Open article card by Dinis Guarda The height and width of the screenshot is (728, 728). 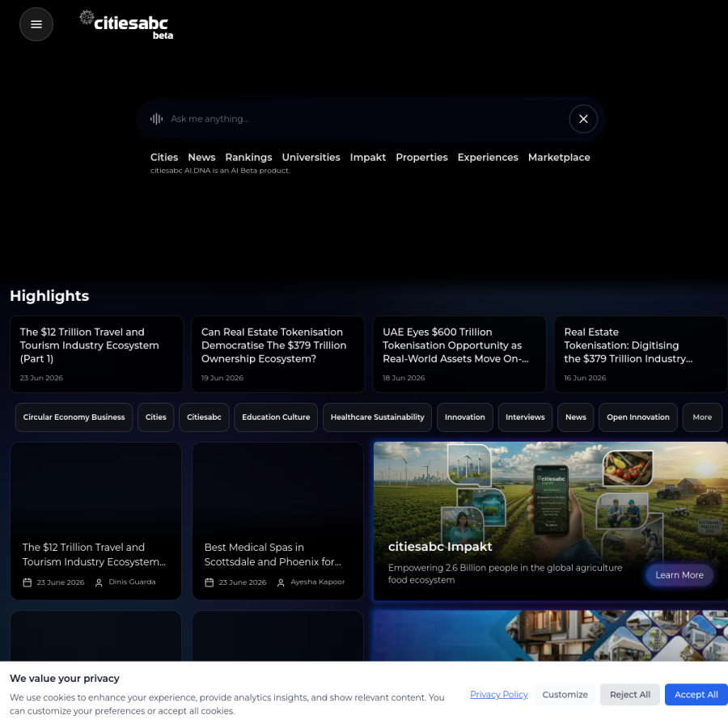pos(95,521)
